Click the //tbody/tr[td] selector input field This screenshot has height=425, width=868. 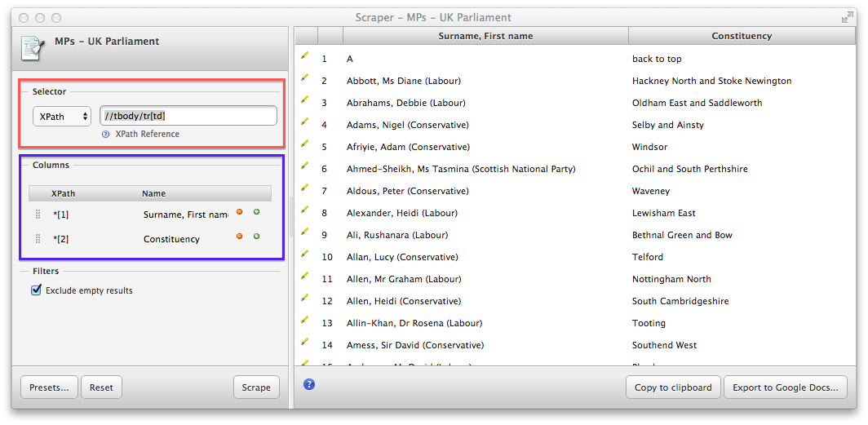[188, 116]
